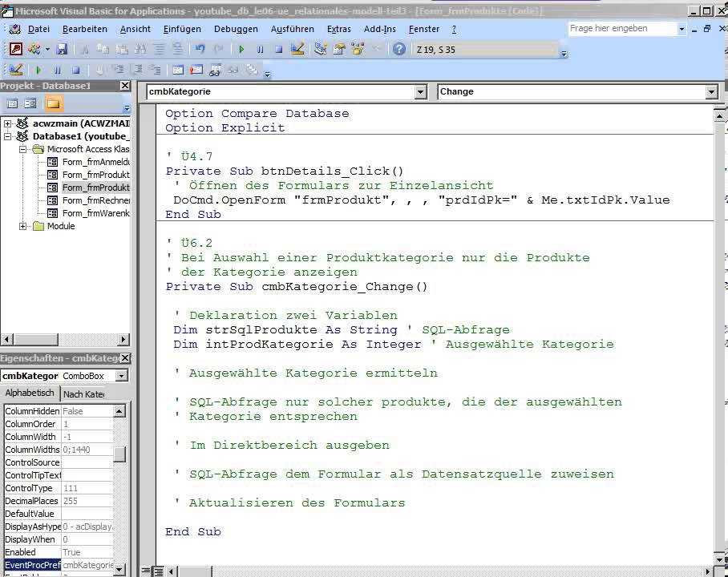Screen dimensions: 728x577
Task: Click Break icon in the debug toolbar
Action: [57, 70]
